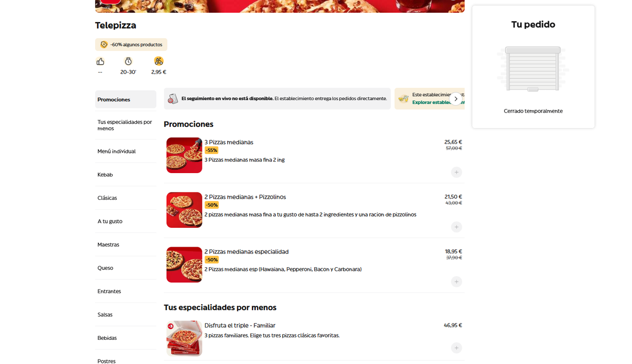Add 2 Pizzas medianas + Pizzolinos to order

click(457, 227)
